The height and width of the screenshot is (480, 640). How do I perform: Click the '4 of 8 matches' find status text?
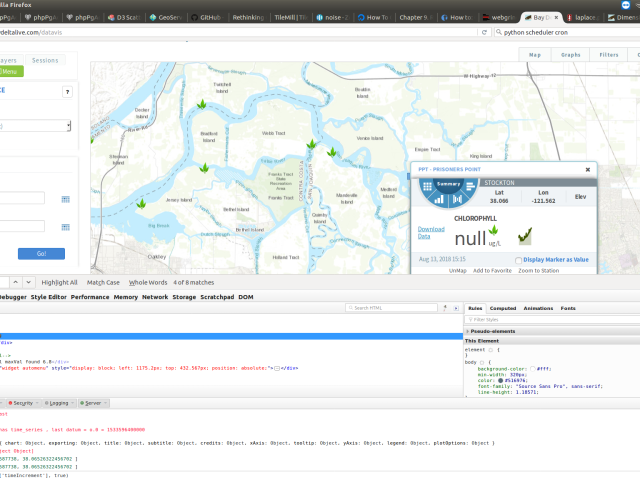(193, 282)
